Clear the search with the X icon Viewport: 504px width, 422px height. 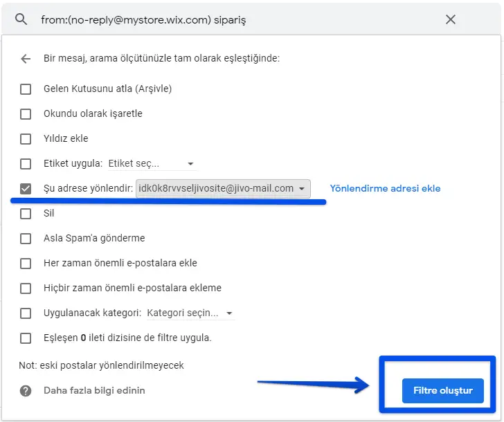[451, 19]
